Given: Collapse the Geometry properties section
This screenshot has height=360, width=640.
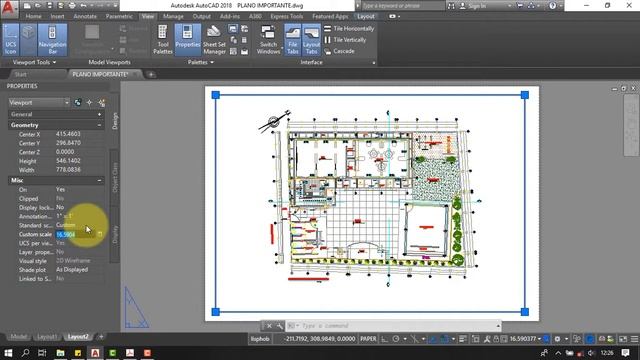Looking at the screenshot, I should pos(99,125).
